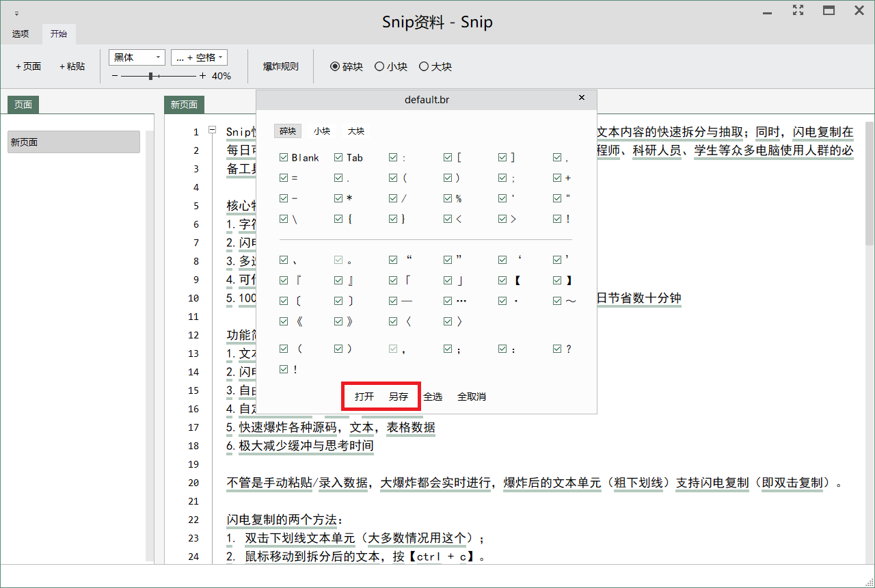Open the 黑体 font dropdown
The image size is (875, 588).
click(137, 57)
